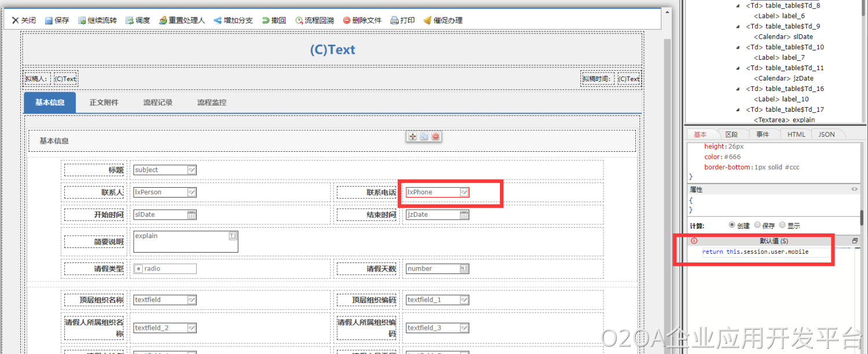868x354 pixels.
Task: Click the 保存 (Save) toolbar button
Action: [x=57, y=20]
